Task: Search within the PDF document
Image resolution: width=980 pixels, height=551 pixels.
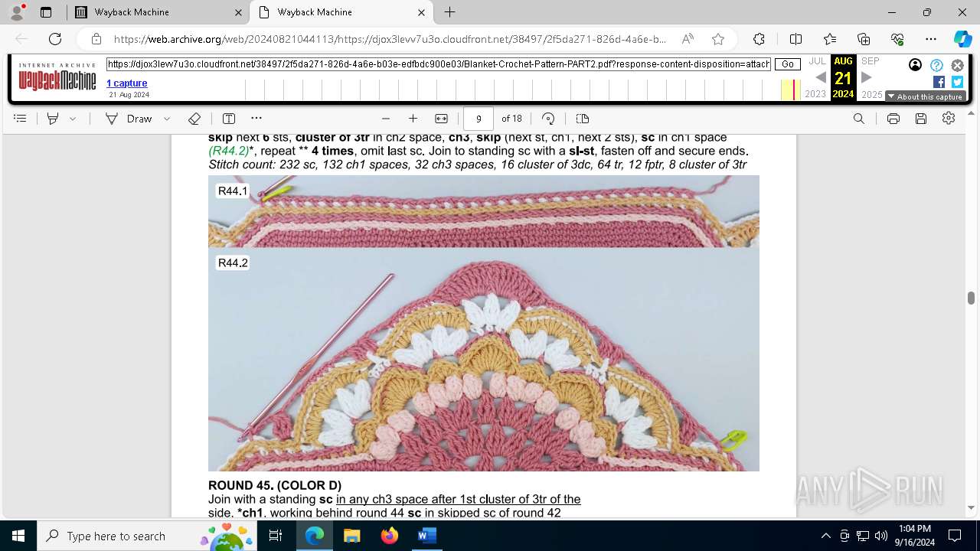Action: [x=859, y=119]
